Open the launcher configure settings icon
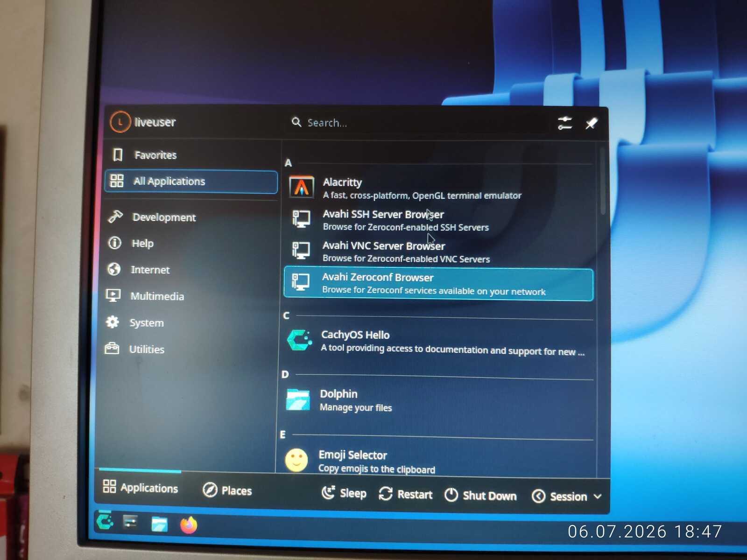 click(x=565, y=123)
